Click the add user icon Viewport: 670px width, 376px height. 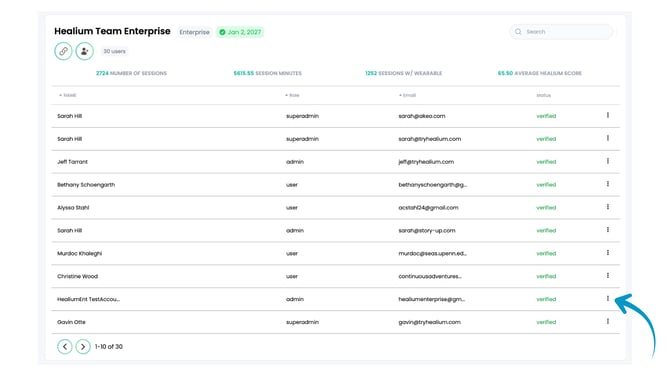coord(85,51)
